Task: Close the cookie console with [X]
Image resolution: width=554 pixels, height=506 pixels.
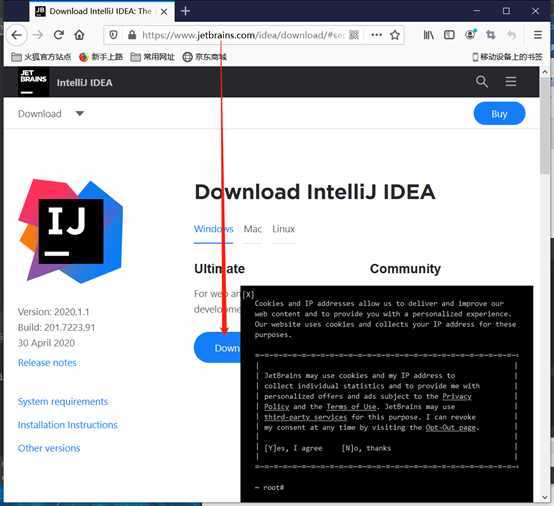Action: [248, 294]
